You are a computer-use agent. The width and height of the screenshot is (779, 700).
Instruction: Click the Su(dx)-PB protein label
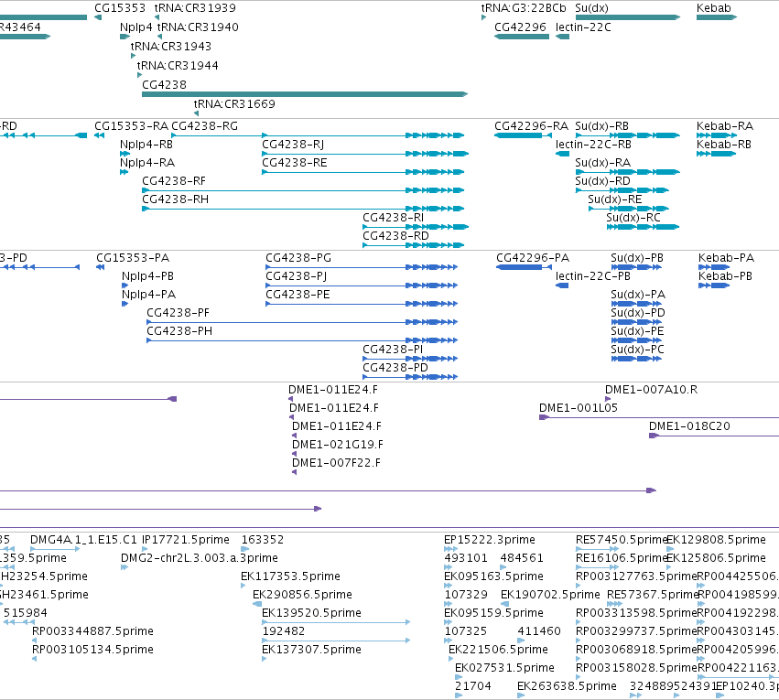tap(637, 258)
